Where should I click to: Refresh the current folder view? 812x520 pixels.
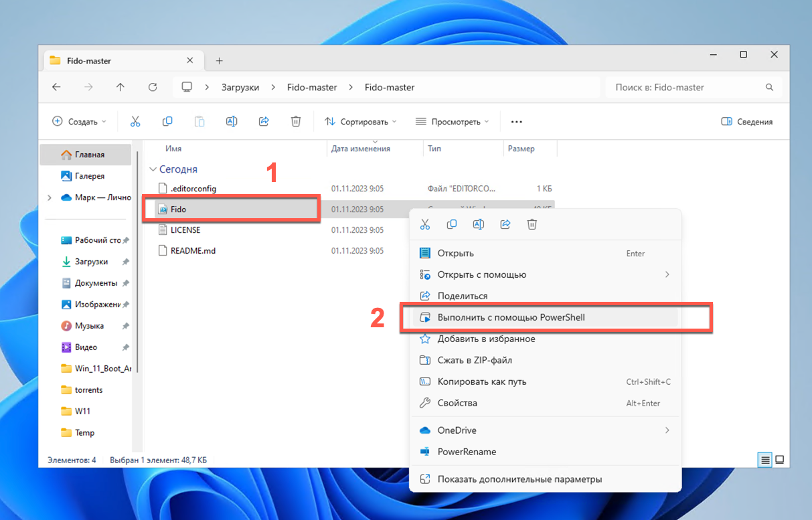153,87
